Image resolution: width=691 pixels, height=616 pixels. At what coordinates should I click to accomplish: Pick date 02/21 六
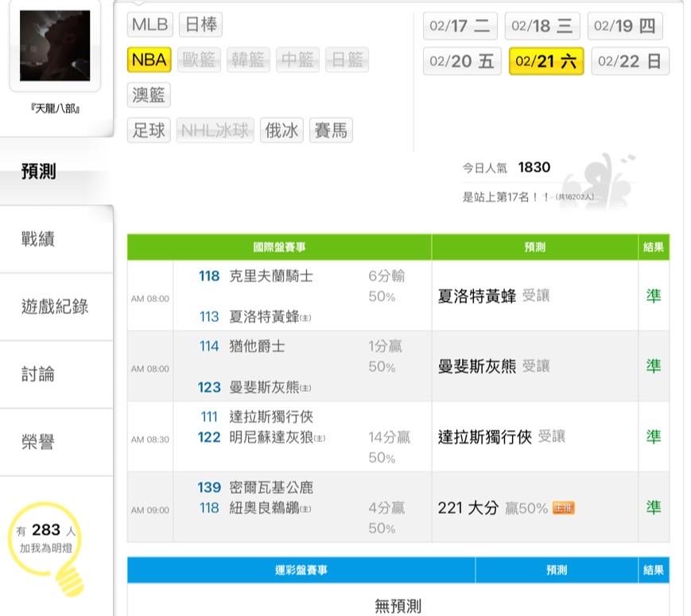[546, 61]
